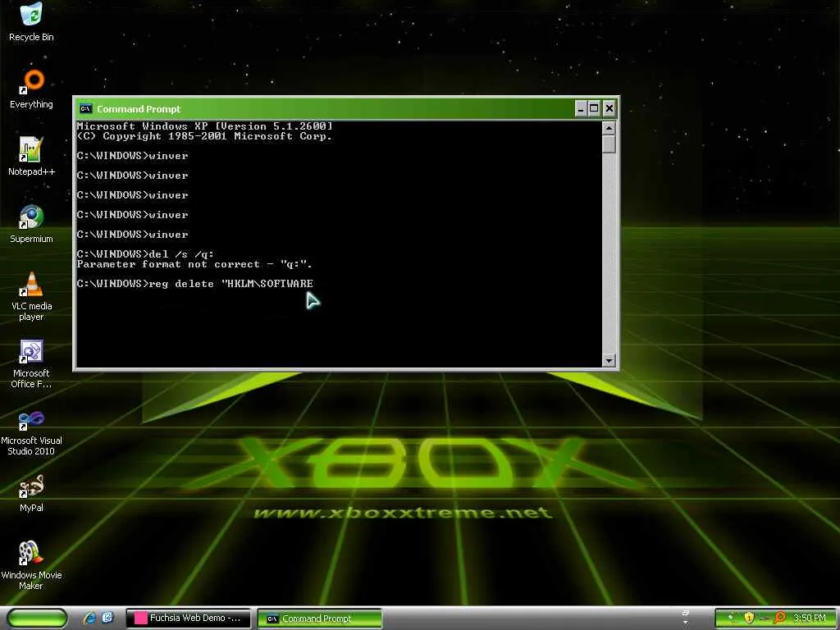Click the system clock showing 3:50 PM
The width and height of the screenshot is (840, 630).
pos(810,619)
